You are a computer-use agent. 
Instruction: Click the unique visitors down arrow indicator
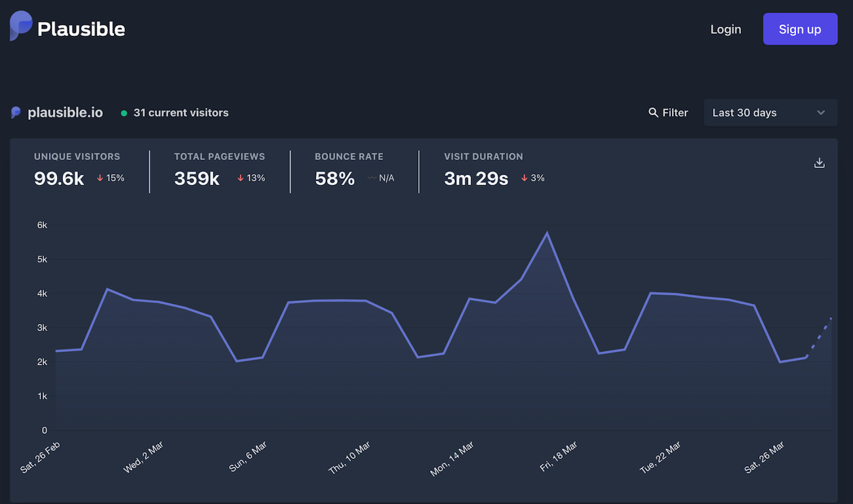(x=100, y=178)
